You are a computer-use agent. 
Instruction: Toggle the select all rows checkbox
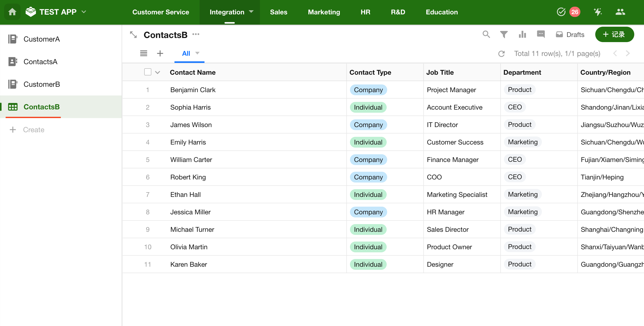click(148, 72)
